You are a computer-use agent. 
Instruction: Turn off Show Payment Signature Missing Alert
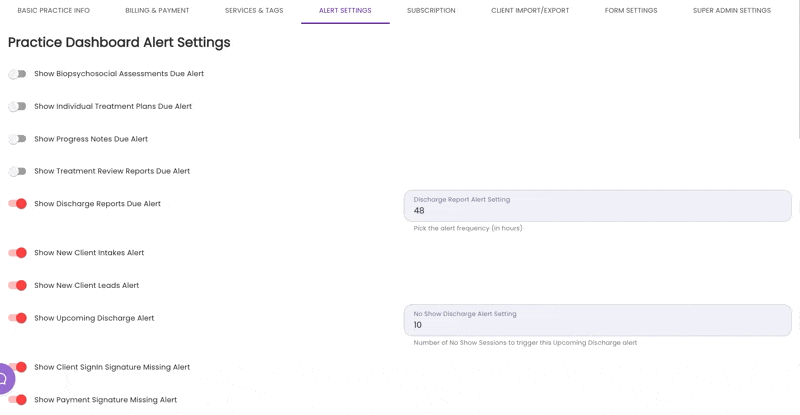[x=17, y=400]
